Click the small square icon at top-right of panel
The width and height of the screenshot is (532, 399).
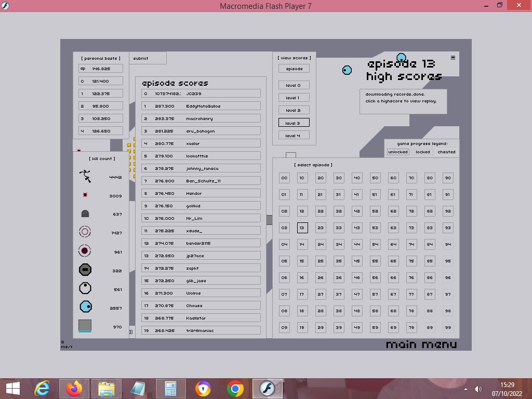coord(453,58)
